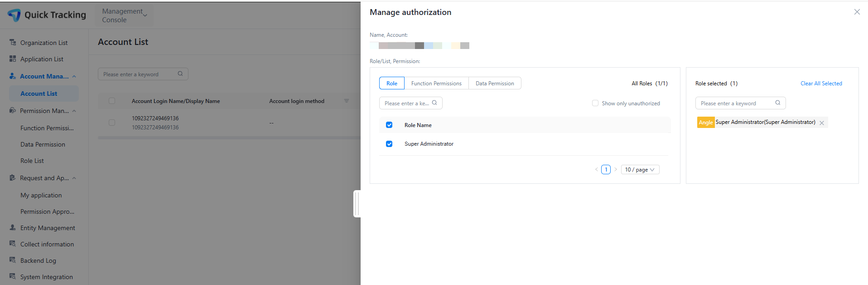Open the Organization List sidebar icon

pyautogui.click(x=13, y=42)
